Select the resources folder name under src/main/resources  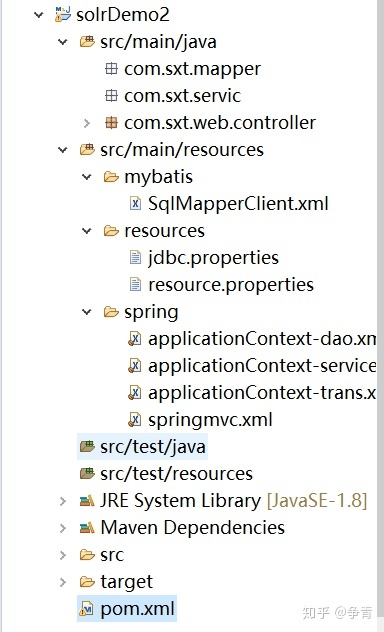(x=165, y=231)
